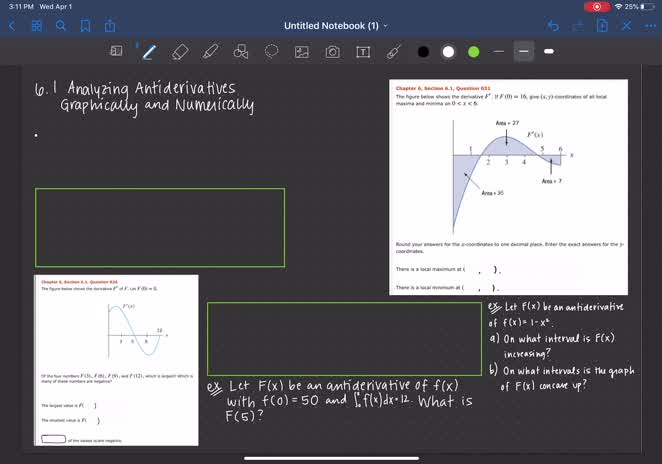Select the Lasso selection tool

click(271, 51)
